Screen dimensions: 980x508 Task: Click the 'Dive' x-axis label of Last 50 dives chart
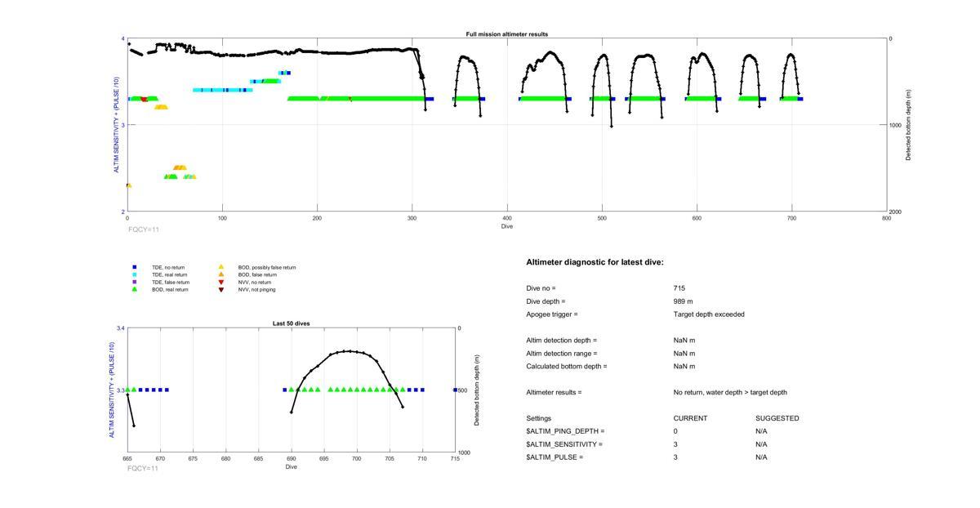point(292,466)
